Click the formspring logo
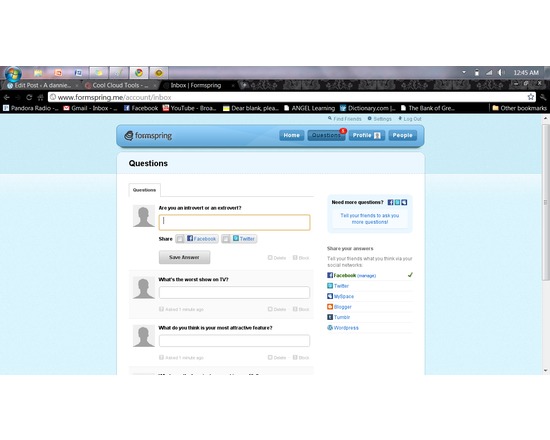Viewport: 550px width, 440px height. tap(148, 135)
